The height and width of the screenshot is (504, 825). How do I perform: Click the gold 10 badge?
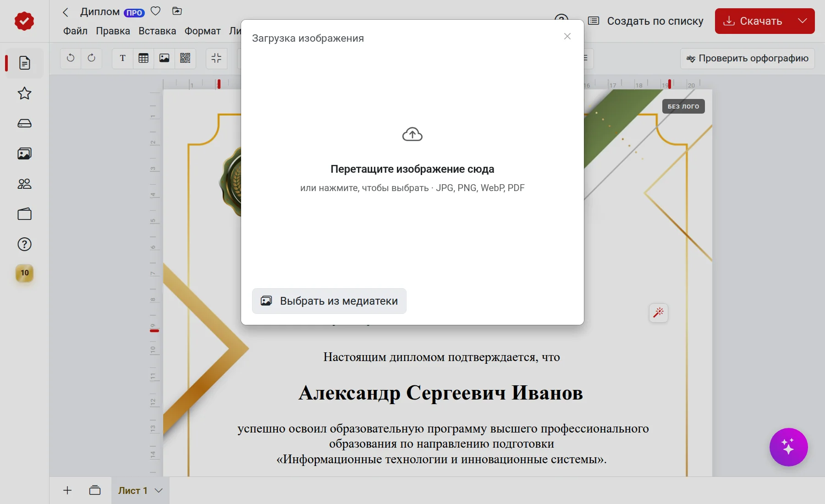(25, 273)
